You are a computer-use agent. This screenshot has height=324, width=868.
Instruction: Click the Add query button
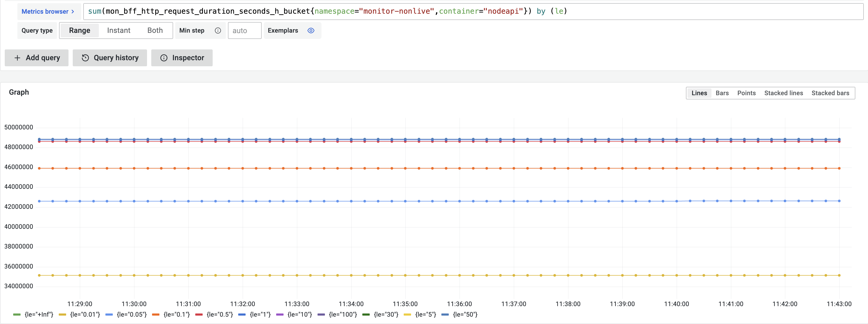(x=37, y=58)
